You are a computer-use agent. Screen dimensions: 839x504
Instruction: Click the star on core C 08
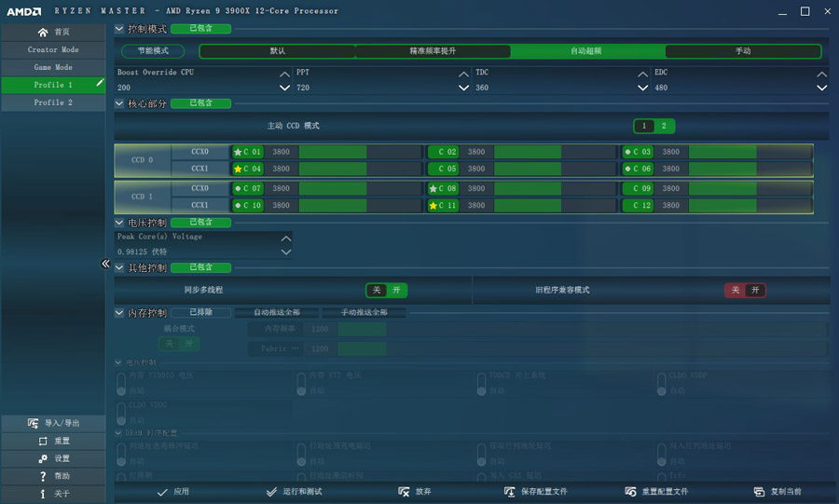(x=433, y=189)
